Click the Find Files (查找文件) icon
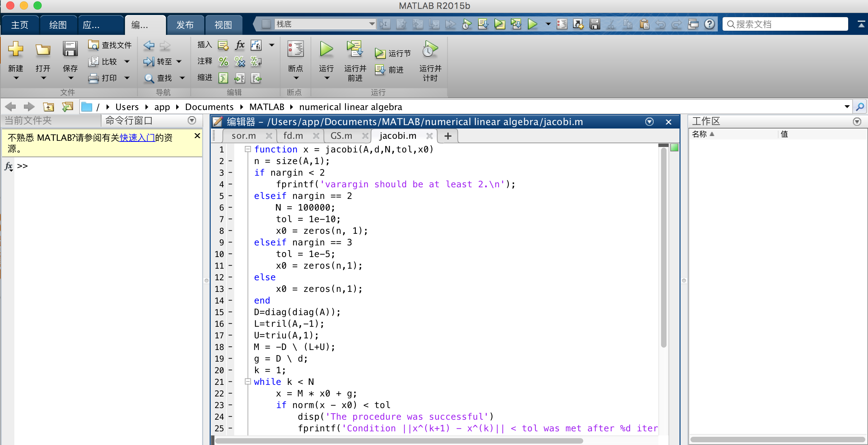 pyautogui.click(x=93, y=45)
